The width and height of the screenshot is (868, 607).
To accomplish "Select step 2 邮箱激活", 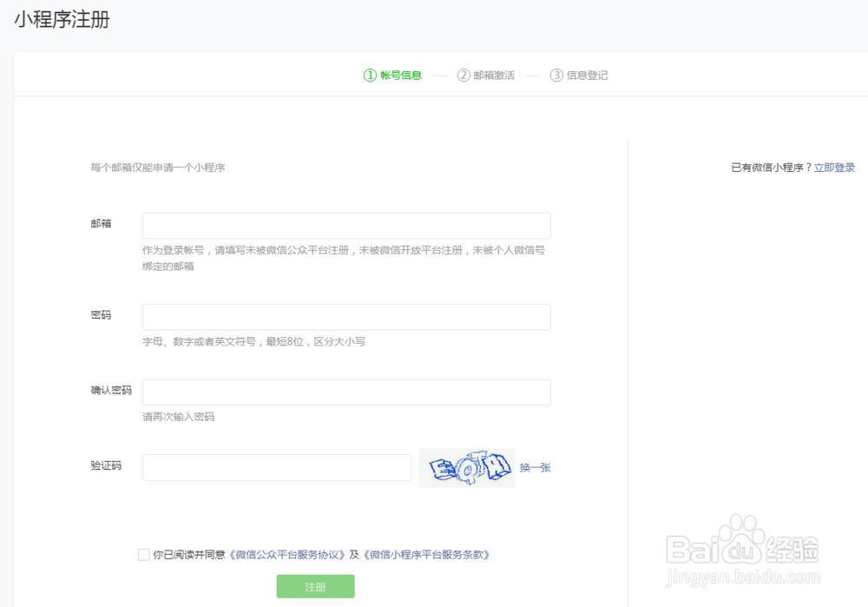I will [486, 76].
